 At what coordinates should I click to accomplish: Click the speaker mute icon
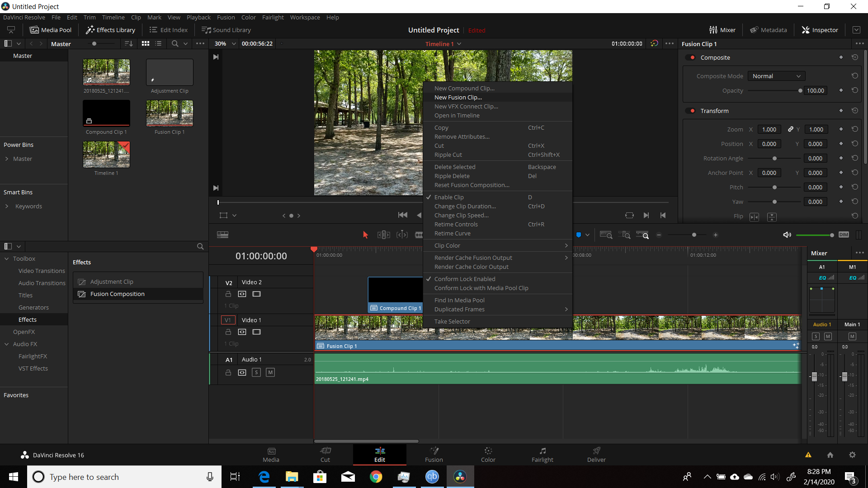point(787,235)
